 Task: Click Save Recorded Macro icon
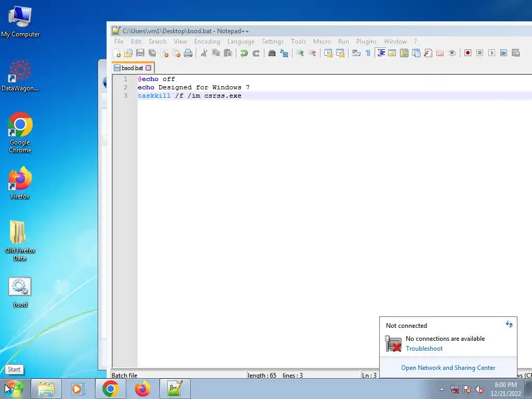[x=516, y=53]
